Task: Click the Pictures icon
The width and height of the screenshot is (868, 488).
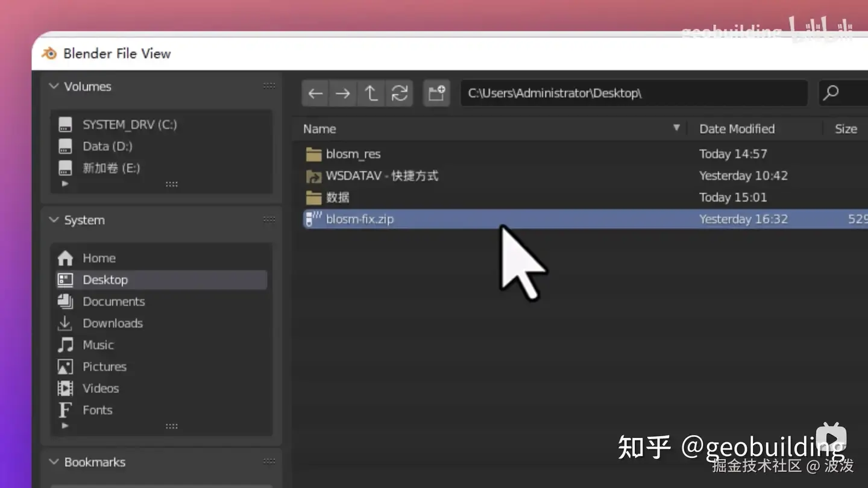Action: (x=65, y=366)
